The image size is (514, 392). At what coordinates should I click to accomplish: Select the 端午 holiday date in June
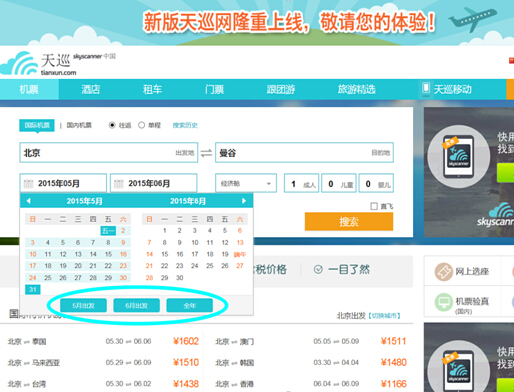click(x=240, y=254)
